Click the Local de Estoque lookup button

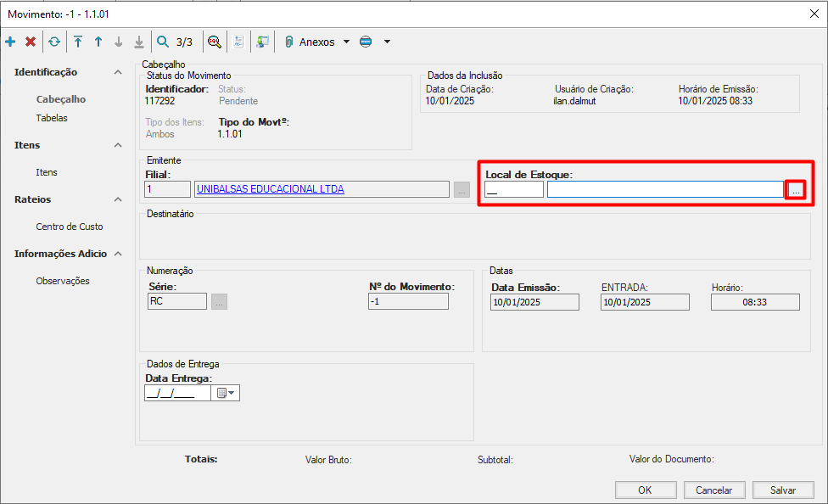point(795,190)
